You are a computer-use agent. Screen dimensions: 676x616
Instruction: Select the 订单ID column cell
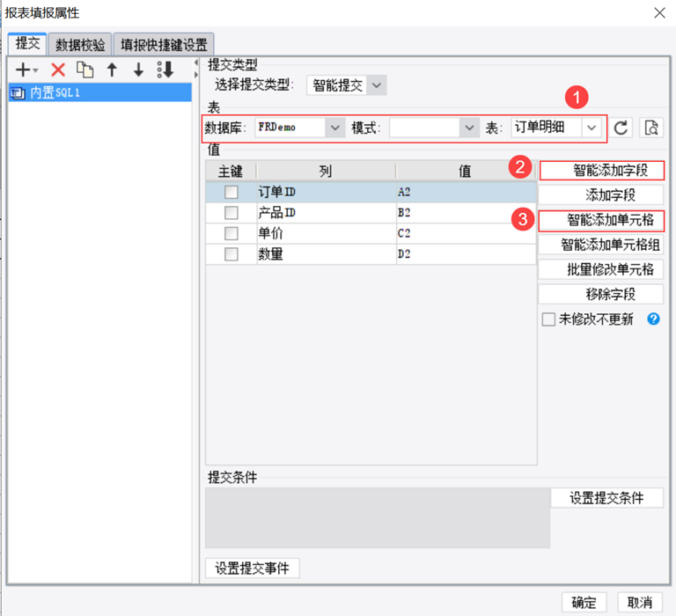pos(327,192)
